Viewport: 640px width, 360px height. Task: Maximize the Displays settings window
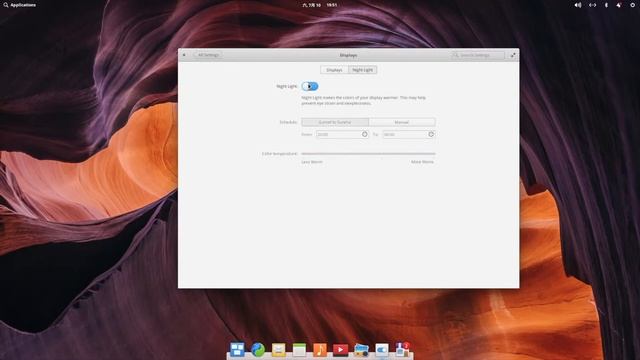coord(513,55)
